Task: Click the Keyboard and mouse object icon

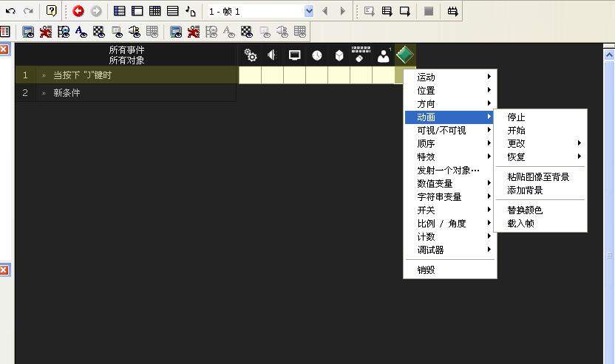Action: [361, 54]
